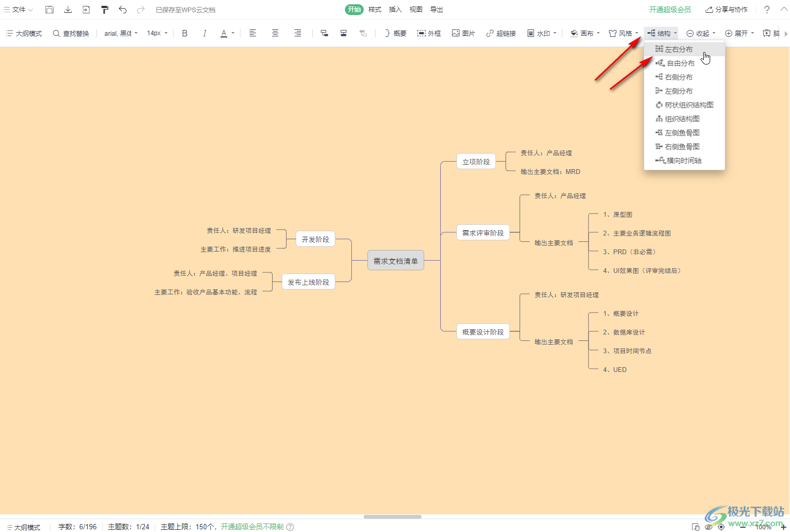Add a boundary frame (外框)
The height and width of the screenshot is (532, 790).
[x=429, y=33]
